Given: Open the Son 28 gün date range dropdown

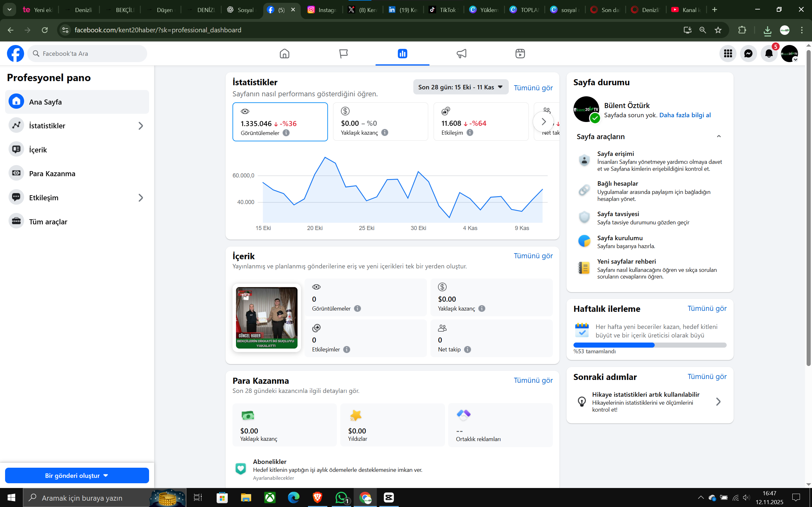Looking at the screenshot, I should click(460, 87).
